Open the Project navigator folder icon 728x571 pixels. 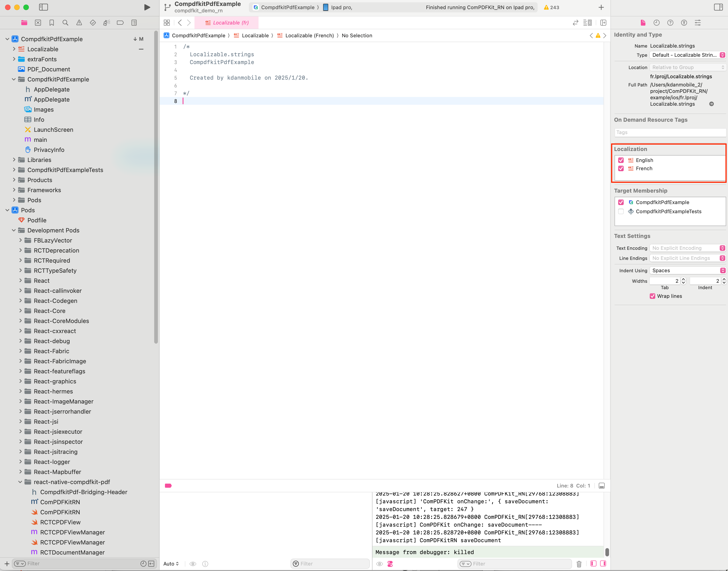click(x=24, y=23)
